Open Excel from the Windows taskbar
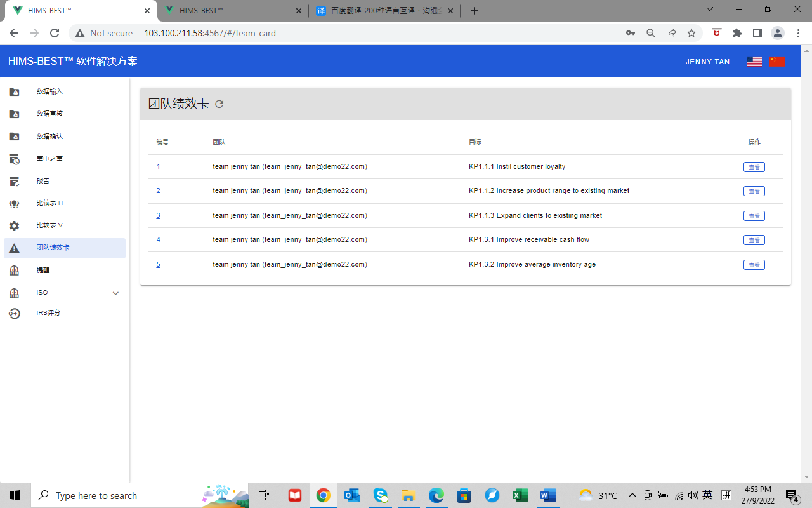The image size is (812, 508). pyautogui.click(x=520, y=495)
